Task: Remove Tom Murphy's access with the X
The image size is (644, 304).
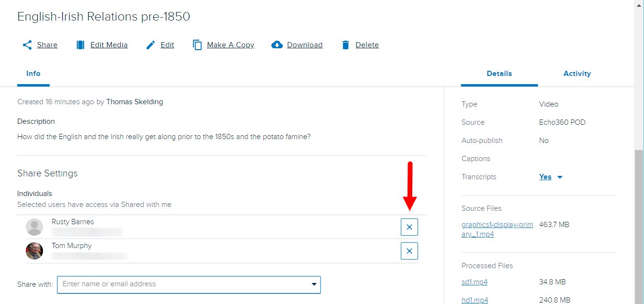Action: [x=409, y=251]
